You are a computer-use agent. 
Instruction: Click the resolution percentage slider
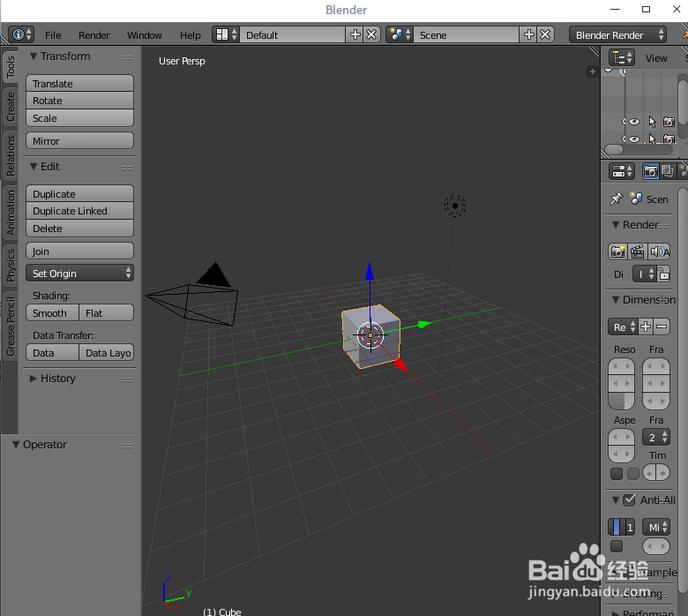(621, 401)
